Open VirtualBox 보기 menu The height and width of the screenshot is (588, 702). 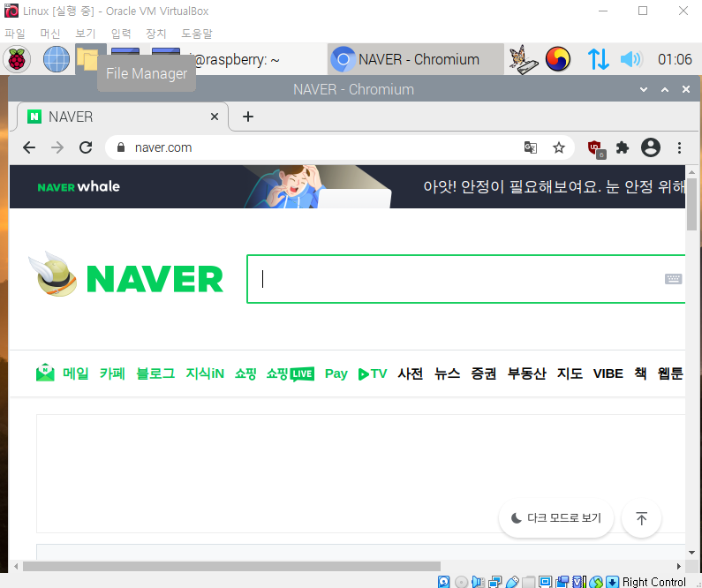point(86,34)
